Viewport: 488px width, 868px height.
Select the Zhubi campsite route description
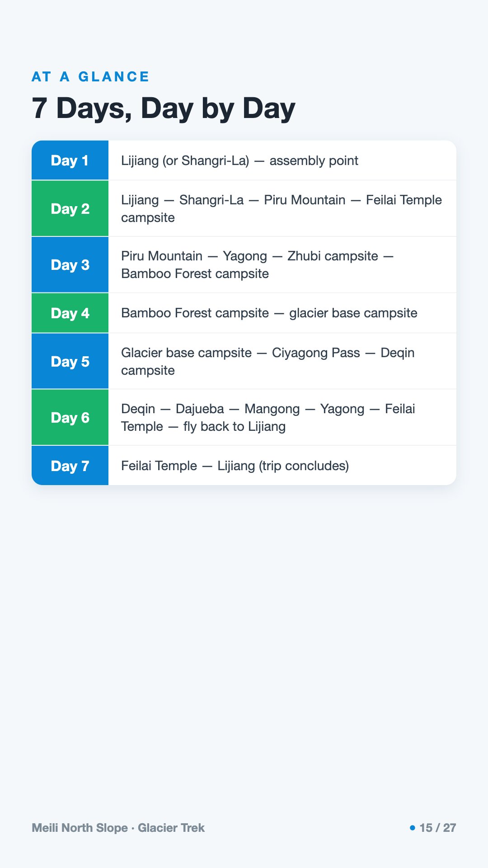(257, 264)
